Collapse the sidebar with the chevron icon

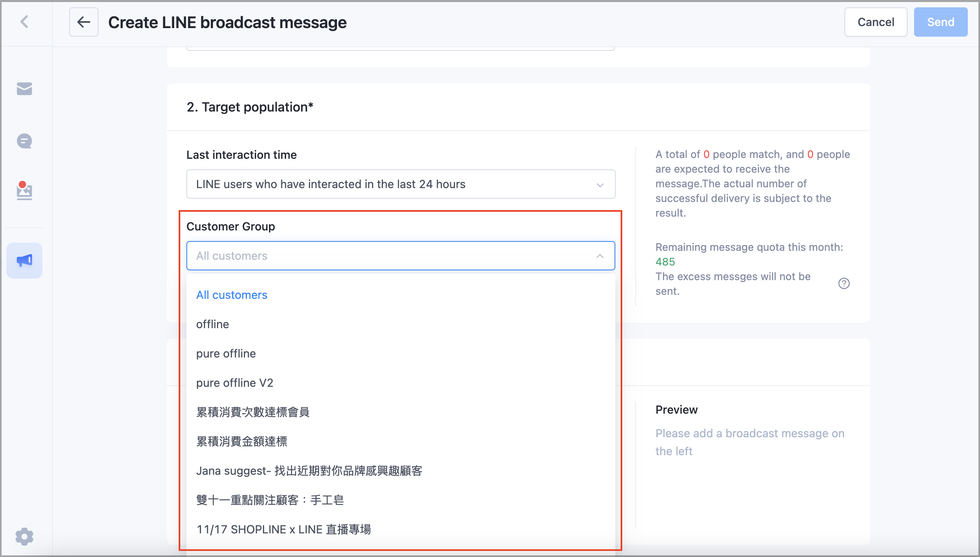tap(24, 22)
